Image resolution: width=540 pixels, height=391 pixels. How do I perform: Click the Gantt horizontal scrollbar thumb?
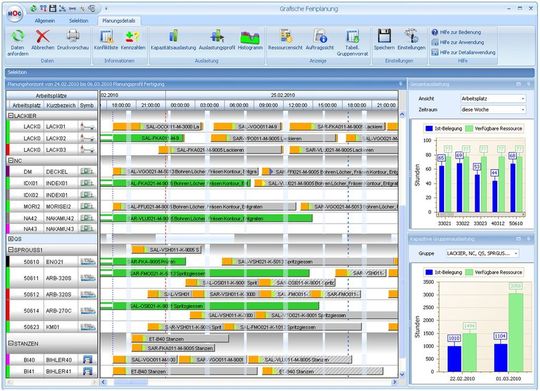(131, 382)
